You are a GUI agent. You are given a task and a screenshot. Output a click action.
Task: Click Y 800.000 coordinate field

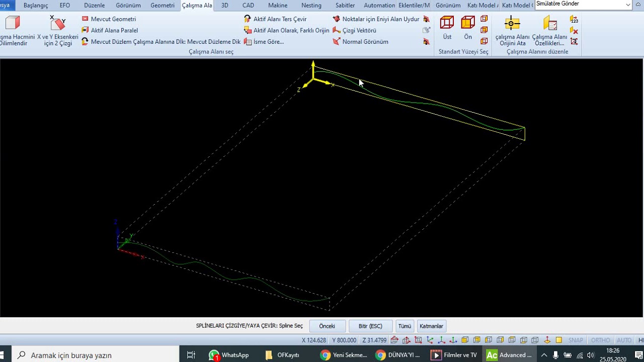coord(344,340)
